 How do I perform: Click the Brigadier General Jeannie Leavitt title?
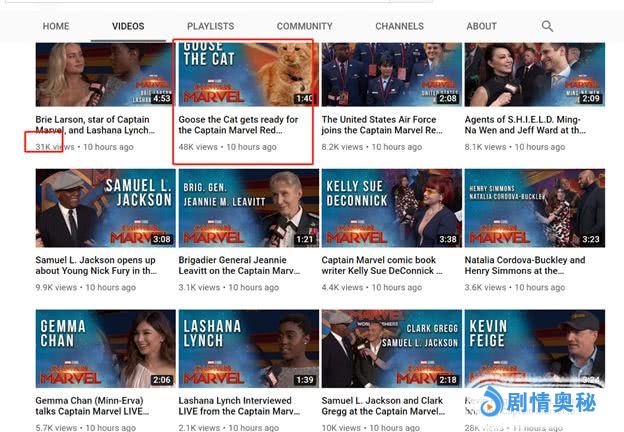coord(238,266)
